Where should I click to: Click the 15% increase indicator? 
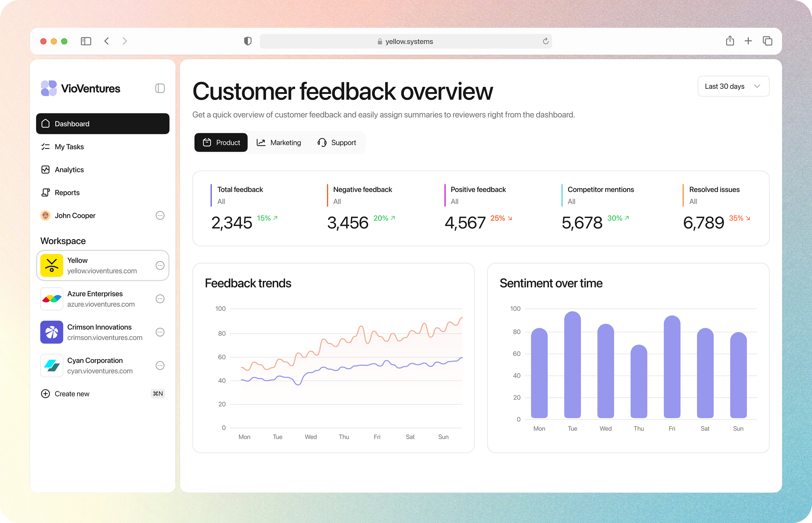267,218
